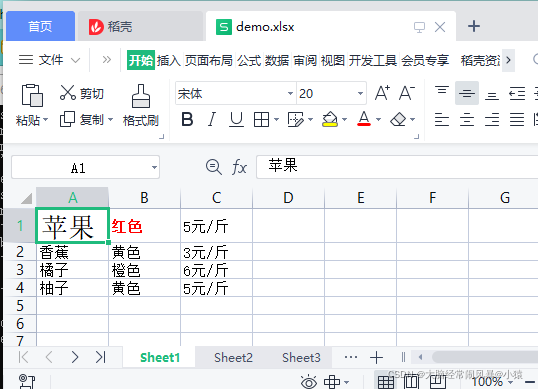Select cell B1 containing 红色
This screenshot has width=538, height=389.
click(x=144, y=226)
